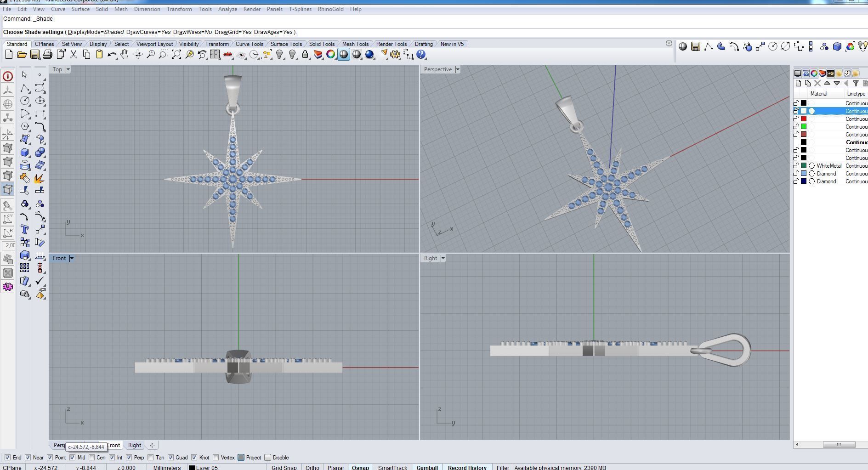Viewport: 868px width, 470px height.
Task: Click the Explode tool icon
Action: 39,178
